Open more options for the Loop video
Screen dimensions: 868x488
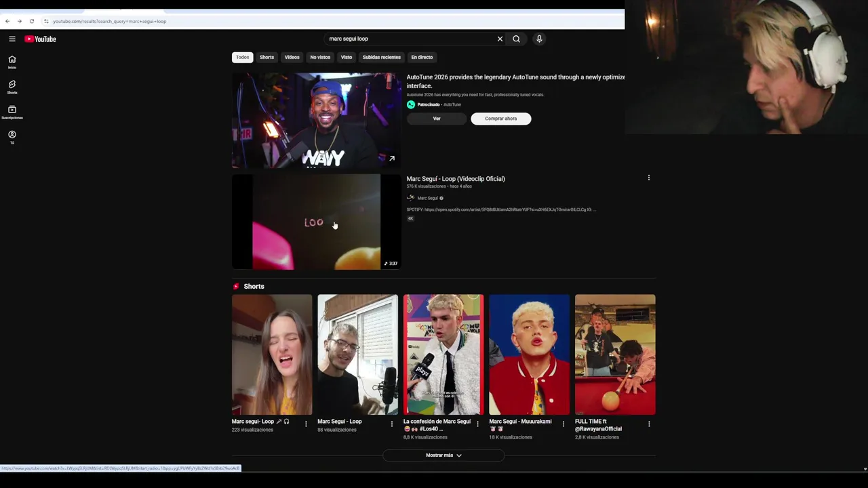pyautogui.click(x=648, y=178)
